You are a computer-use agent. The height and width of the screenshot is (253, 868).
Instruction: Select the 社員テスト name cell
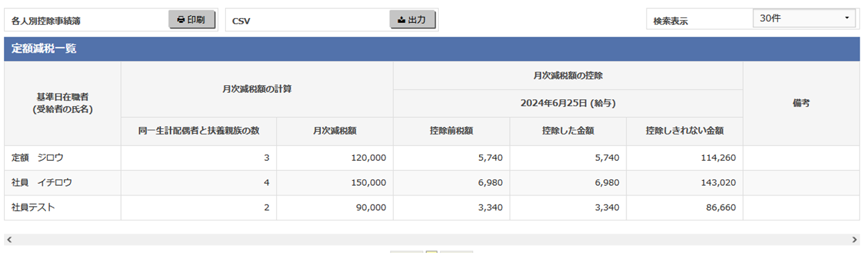coord(62,208)
